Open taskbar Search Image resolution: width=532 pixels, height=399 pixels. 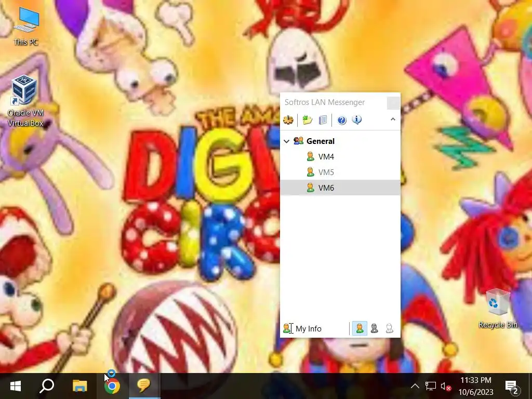[47, 386]
